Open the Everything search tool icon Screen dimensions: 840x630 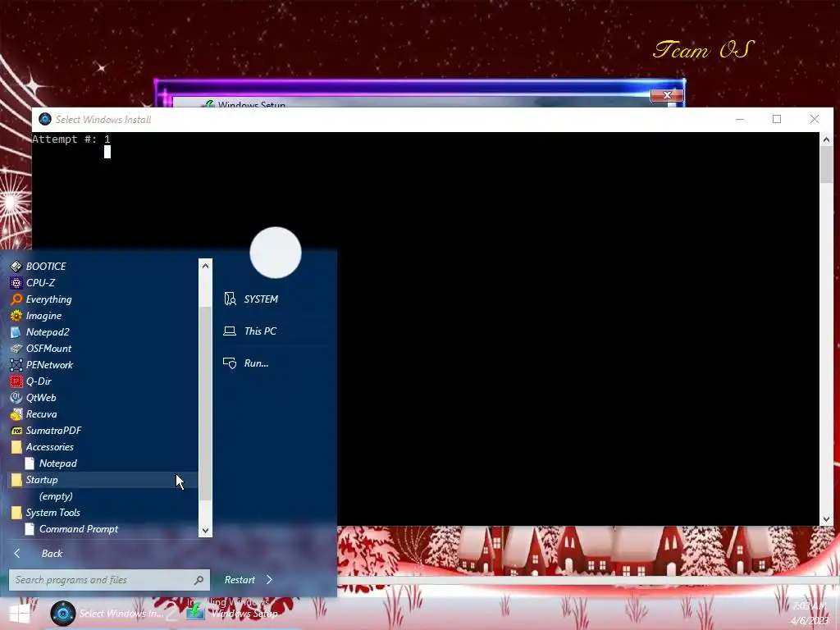16,299
